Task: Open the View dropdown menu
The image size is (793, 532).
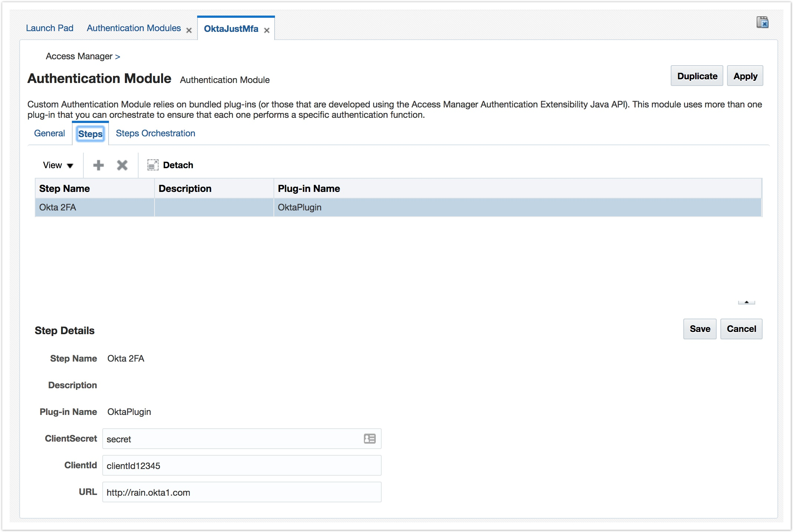Action: (58, 165)
